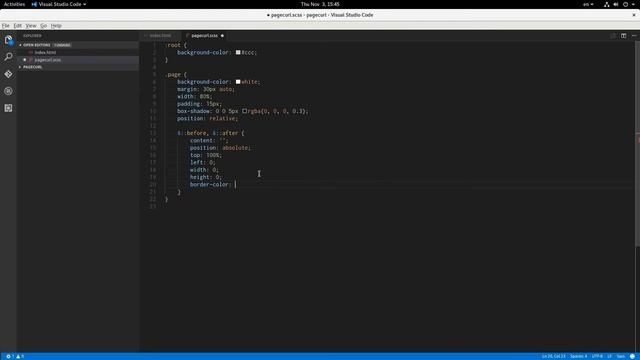This screenshot has width=640, height=360.
Task: Change encoding via UTF-8 status item
Action: [597, 356]
